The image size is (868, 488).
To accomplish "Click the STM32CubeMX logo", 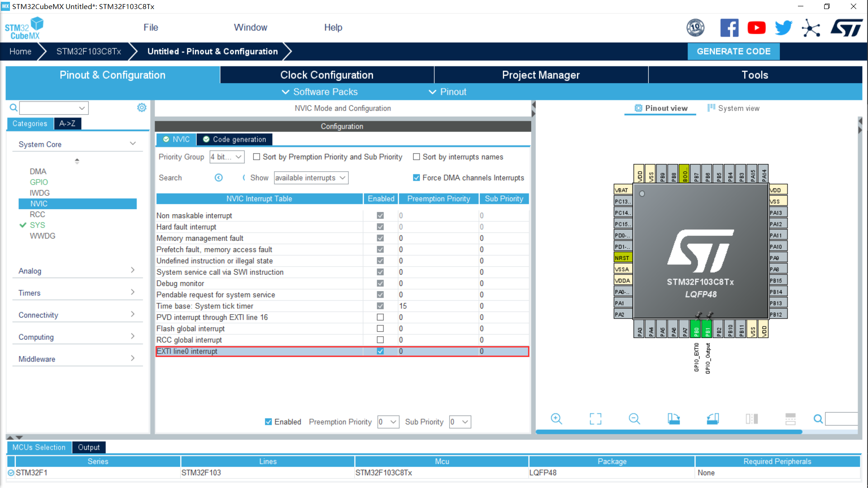I will 24,28.
